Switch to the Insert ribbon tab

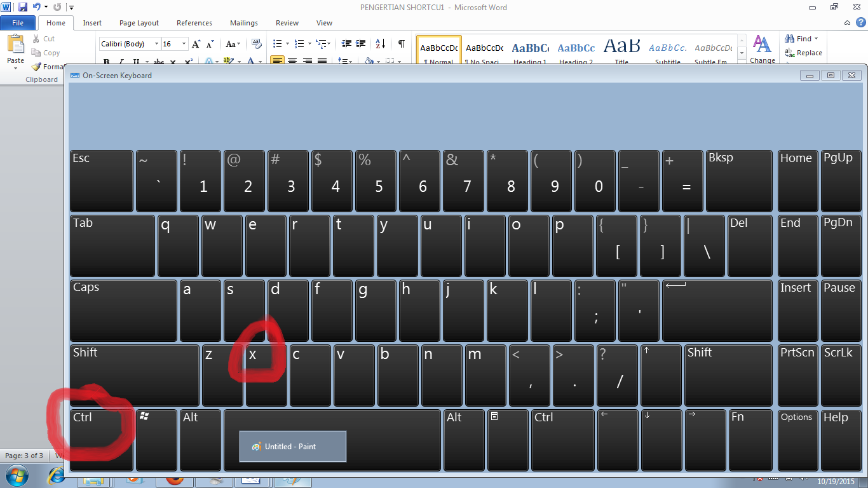click(x=92, y=23)
